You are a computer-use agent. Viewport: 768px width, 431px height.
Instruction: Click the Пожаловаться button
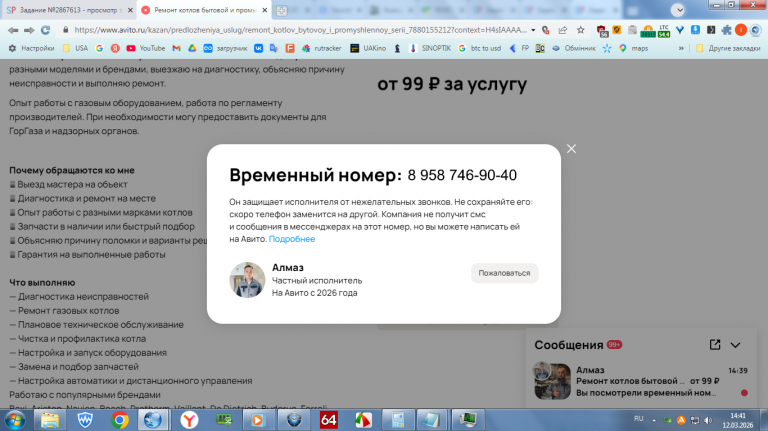pyautogui.click(x=504, y=273)
